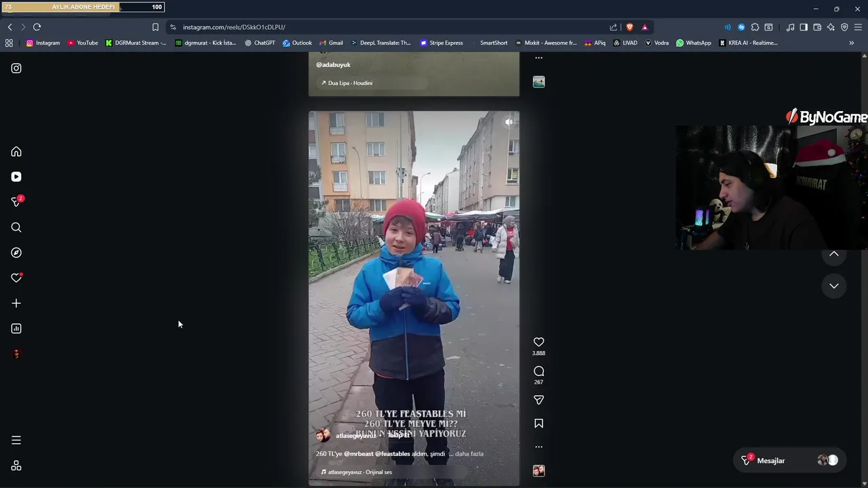Open Instagram Home from sidebar
The image size is (868, 488).
pyautogui.click(x=16, y=152)
